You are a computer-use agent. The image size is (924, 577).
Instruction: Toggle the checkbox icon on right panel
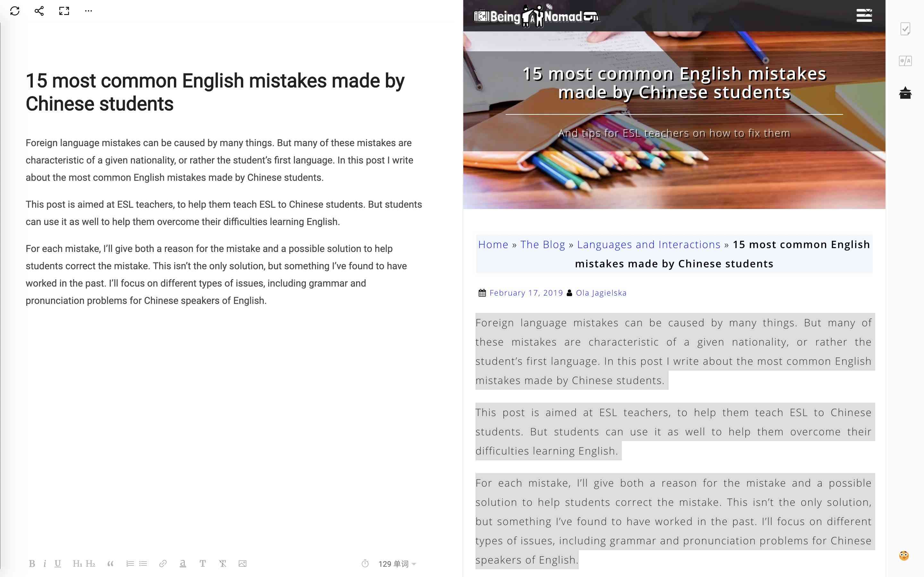pos(905,29)
